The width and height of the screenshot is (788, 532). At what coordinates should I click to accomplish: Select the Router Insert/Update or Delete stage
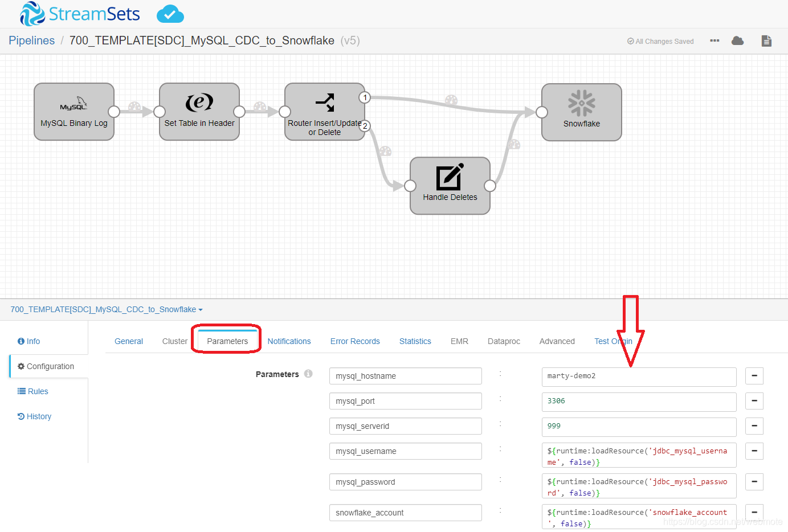(325, 112)
